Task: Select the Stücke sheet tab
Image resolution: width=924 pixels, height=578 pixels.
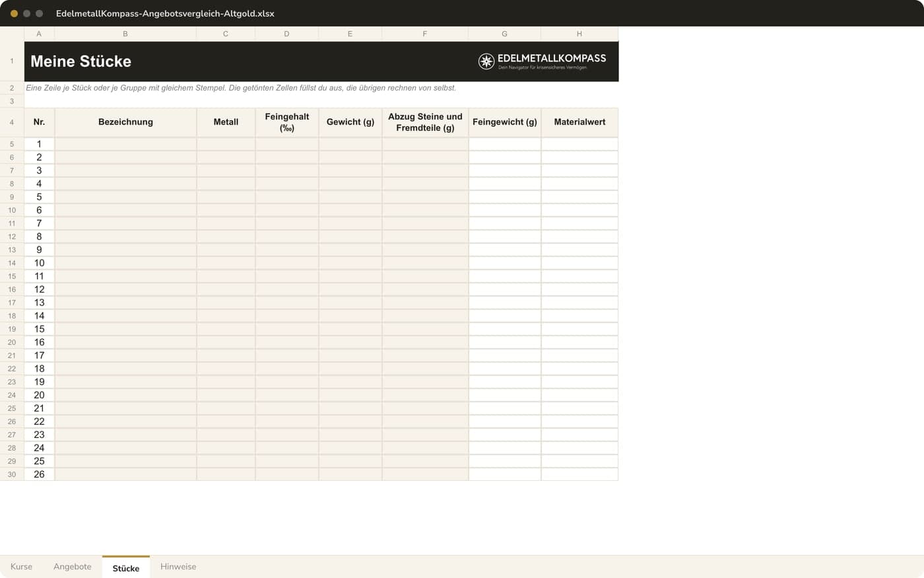Action: point(126,567)
